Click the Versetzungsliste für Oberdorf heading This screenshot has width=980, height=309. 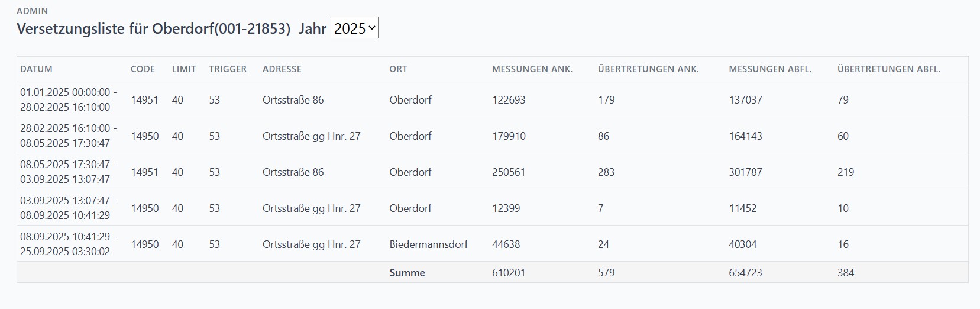point(154,29)
